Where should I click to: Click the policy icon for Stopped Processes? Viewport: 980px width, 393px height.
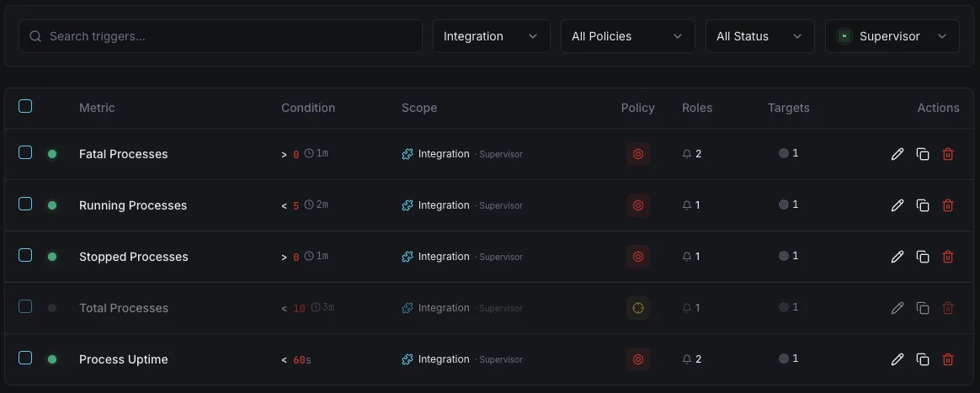(x=638, y=256)
